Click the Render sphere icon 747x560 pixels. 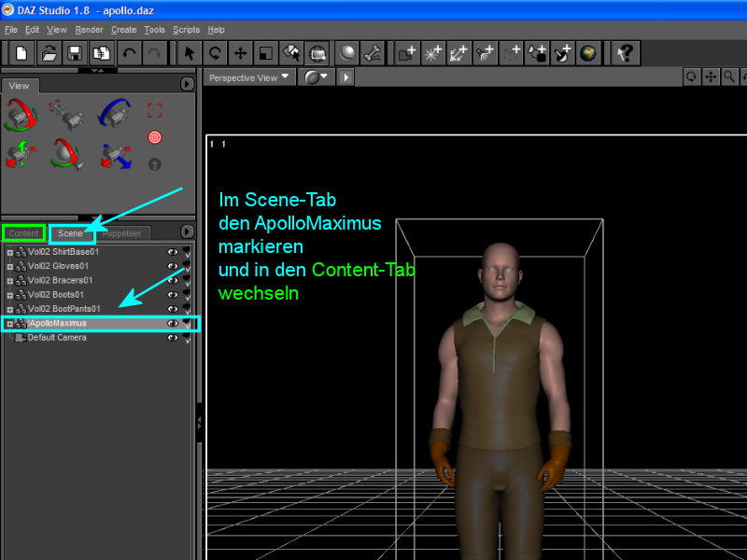tap(346, 53)
